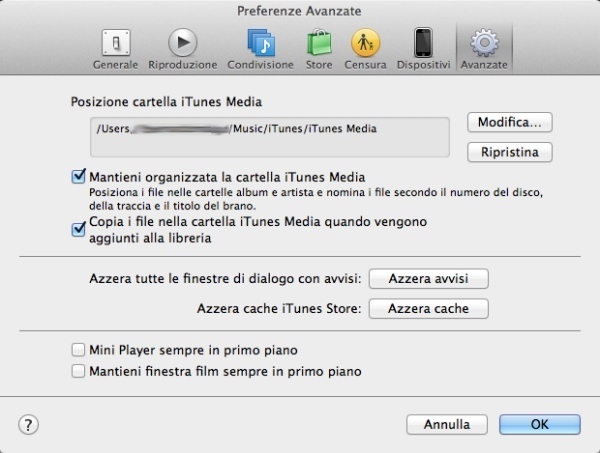Uncheck Copia i file nella cartella iTunes Media
Image resolution: width=600 pixels, height=453 pixels.
78,230
